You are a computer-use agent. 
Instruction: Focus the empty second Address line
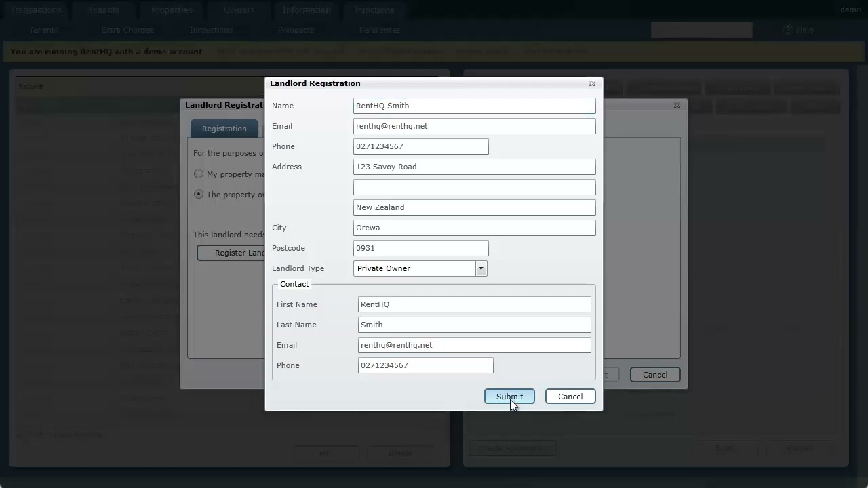click(475, 187)
